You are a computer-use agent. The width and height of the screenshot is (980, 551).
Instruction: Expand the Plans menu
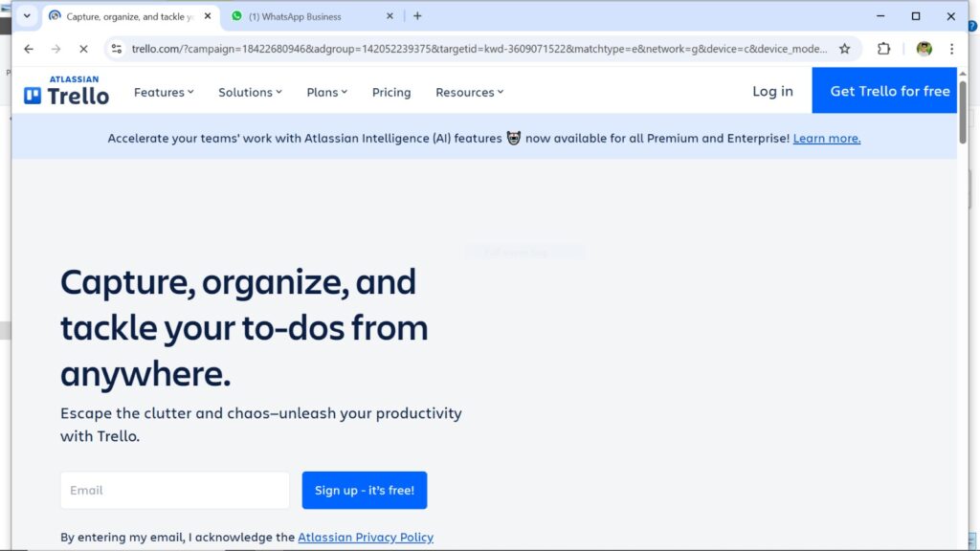click(327, 92)
